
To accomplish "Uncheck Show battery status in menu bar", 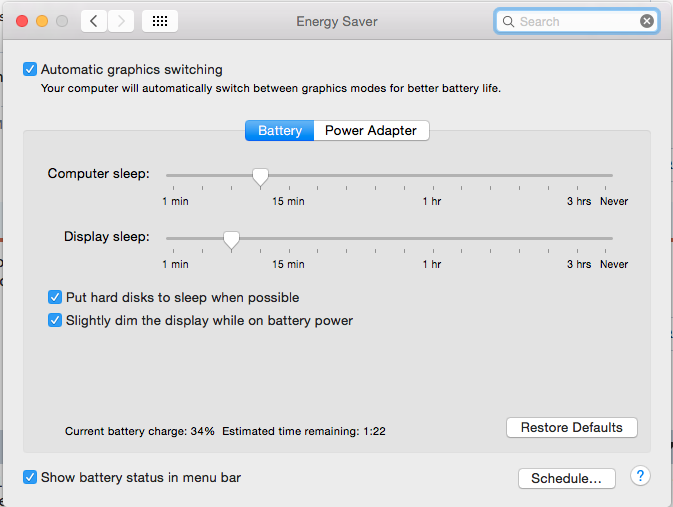I will 30,477.
